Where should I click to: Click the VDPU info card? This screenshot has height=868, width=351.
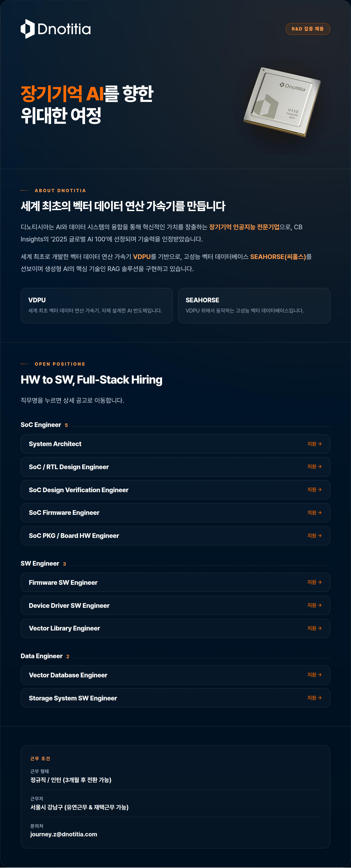coord(97,306)
